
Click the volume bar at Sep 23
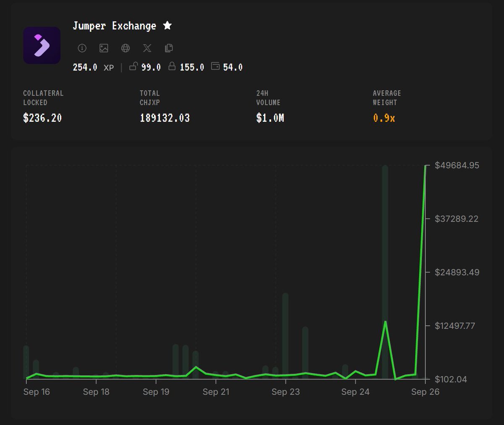[285, 336]
